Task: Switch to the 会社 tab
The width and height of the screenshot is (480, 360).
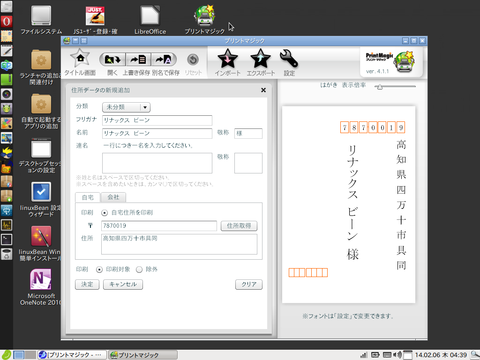Action: (x=113, y=197)
